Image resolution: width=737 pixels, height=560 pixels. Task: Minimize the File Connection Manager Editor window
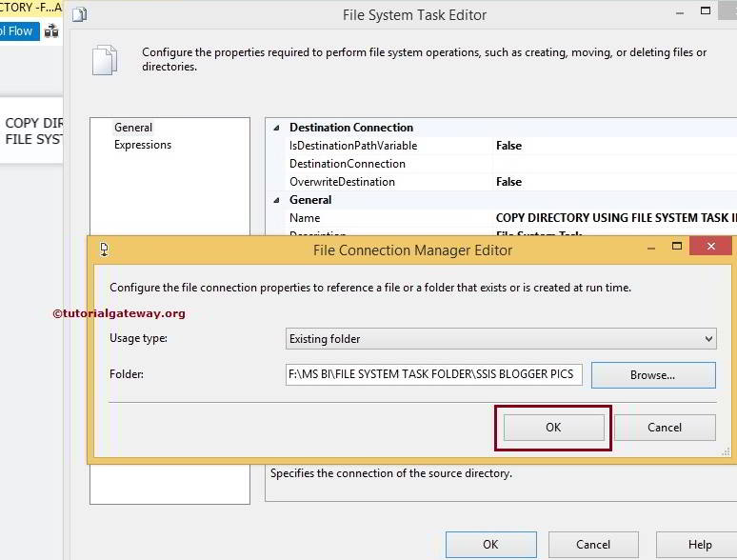click(x=651, y=249)
